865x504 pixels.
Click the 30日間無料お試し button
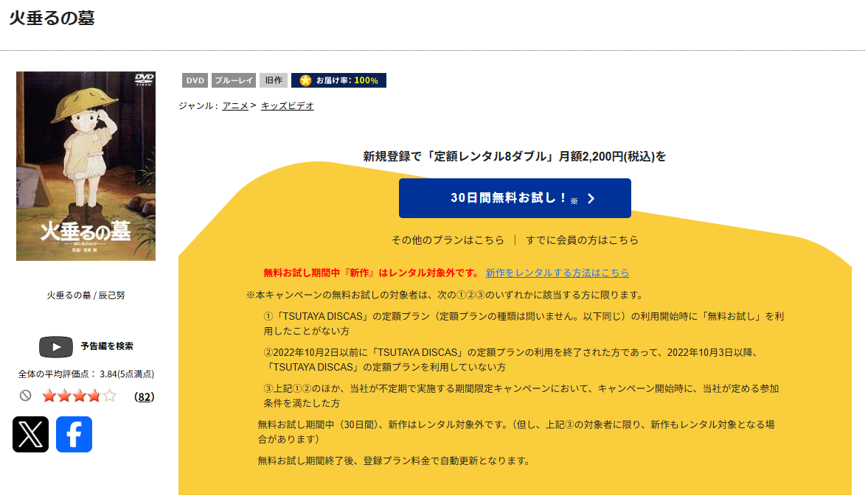point(514,197)
